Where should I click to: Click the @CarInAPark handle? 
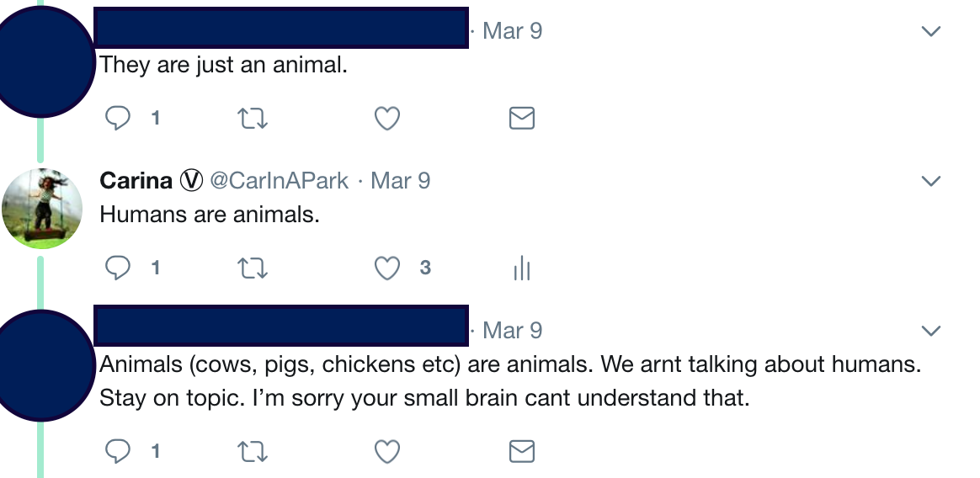tap(279, 181)
